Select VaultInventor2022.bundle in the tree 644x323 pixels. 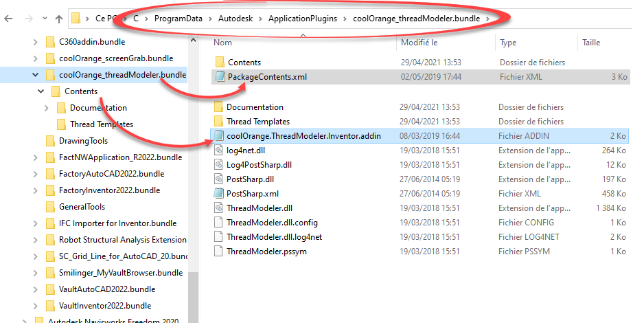104,306
